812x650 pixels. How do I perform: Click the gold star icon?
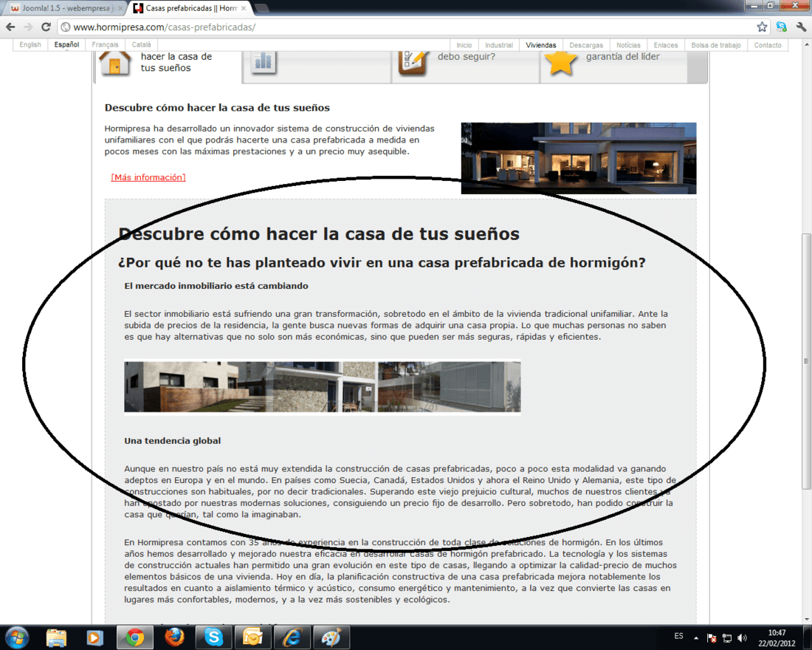pyautogui.click(x=560, y=64)
